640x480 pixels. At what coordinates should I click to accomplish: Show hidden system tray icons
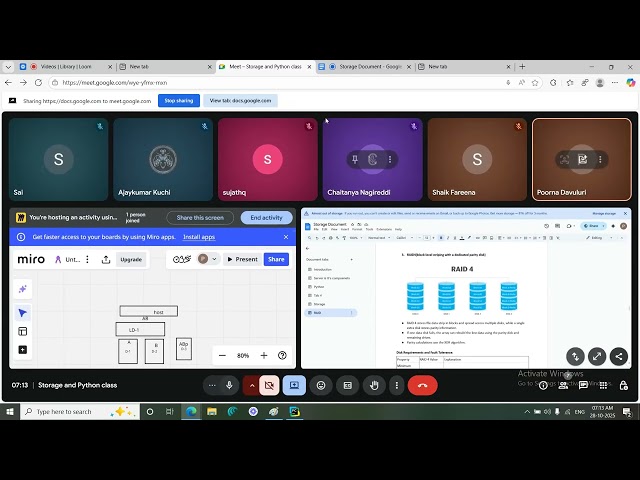pos(527,412)
